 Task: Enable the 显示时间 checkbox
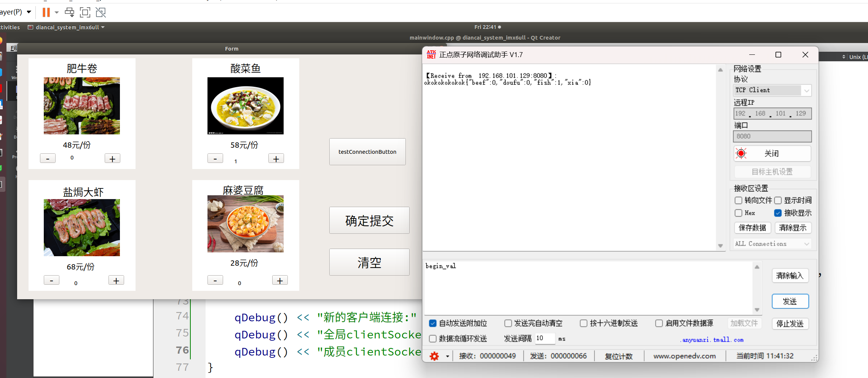[778, 200]
